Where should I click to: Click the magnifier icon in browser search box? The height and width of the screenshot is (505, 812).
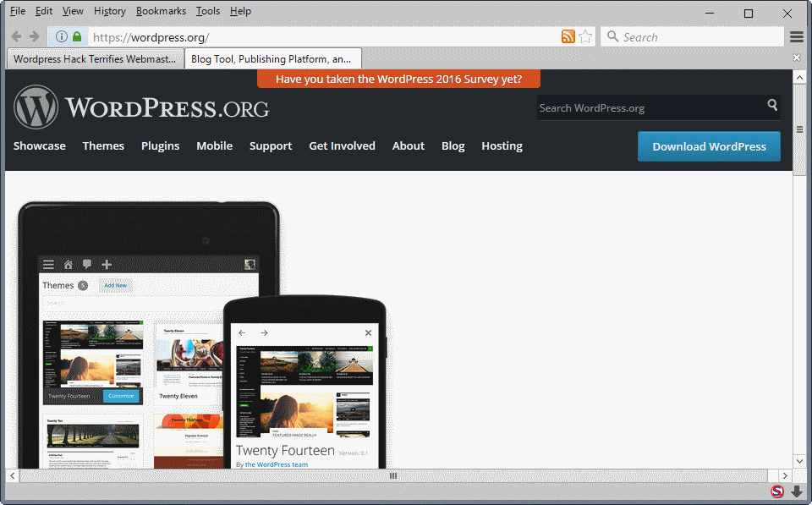612,36
